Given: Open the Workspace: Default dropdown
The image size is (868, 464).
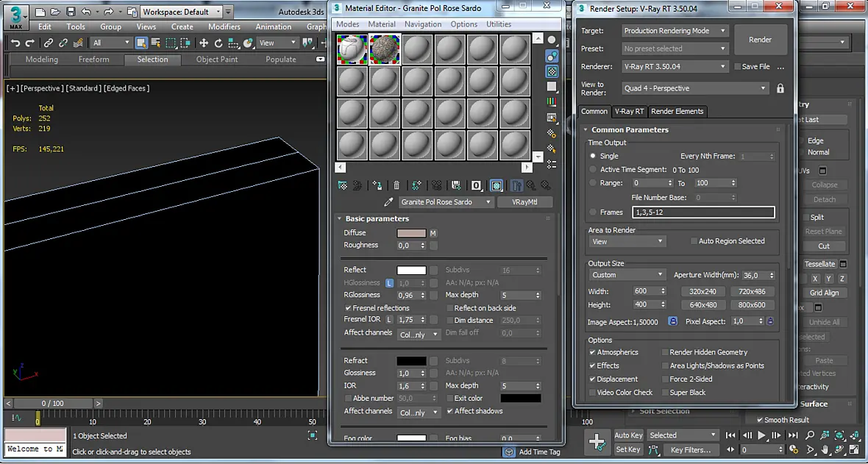Looking at the screenshot, I should click(x=180, y=12).
